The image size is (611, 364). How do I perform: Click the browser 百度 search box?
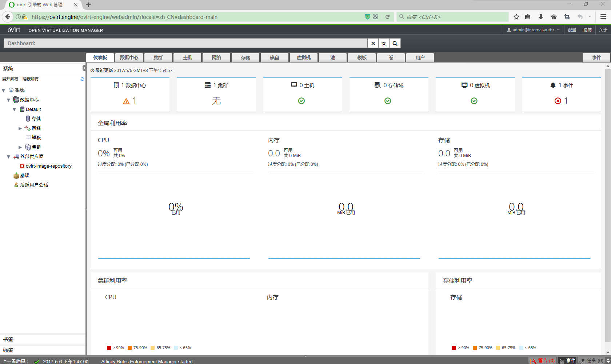pos(452,17)
